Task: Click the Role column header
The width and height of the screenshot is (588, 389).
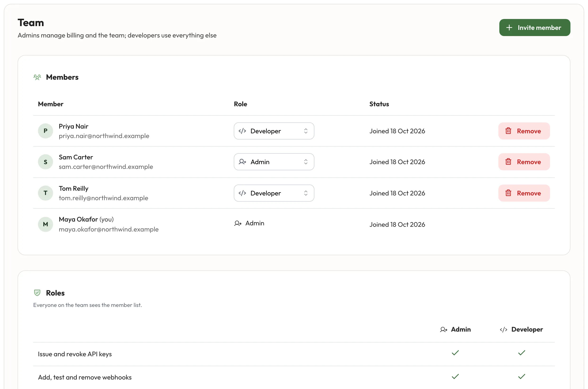Action: (x=240, y=104)
